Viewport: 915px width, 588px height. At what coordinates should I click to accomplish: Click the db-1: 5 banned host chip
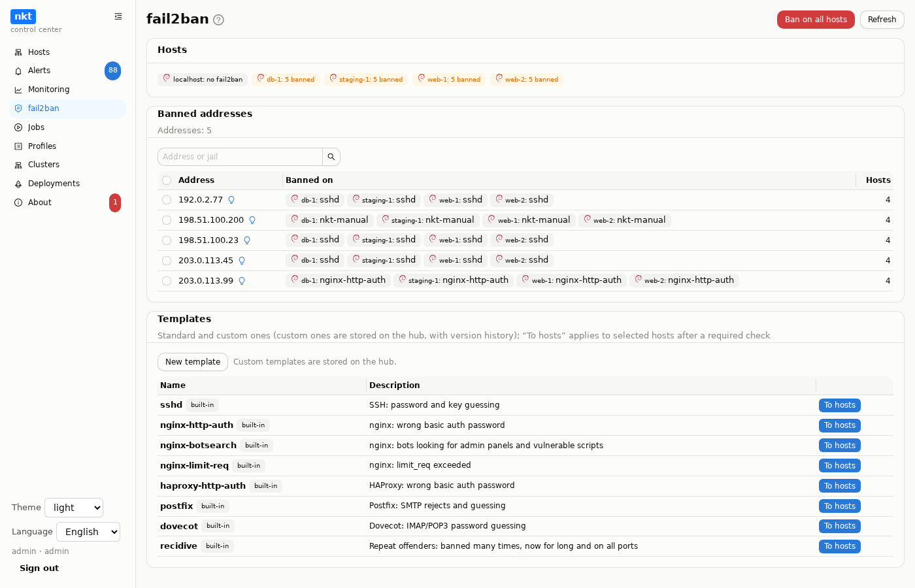point(286,79)
